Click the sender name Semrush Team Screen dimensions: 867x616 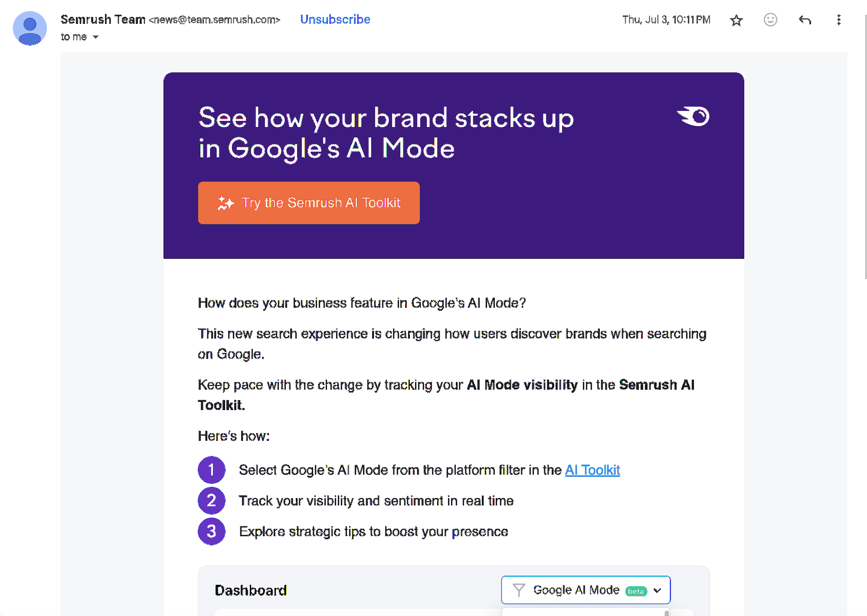[x=103, y=19]
